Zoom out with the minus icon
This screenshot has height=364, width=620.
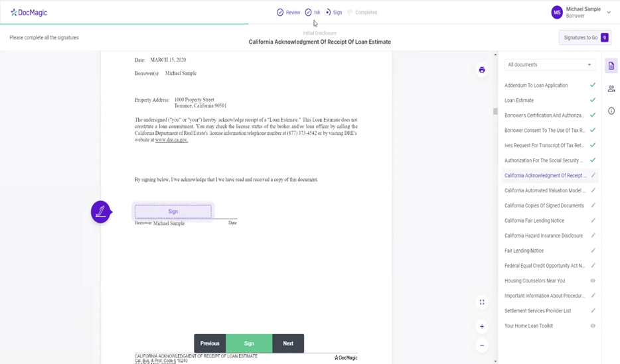click(x=482, y=345)
